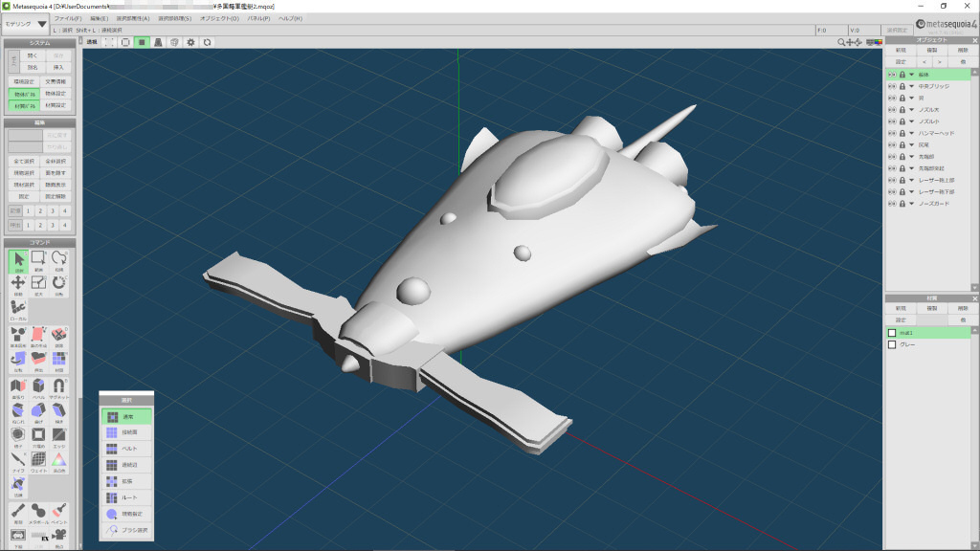Choose the lasso (投縄) selection tool
980x551 pixels.
click(58, 261)
